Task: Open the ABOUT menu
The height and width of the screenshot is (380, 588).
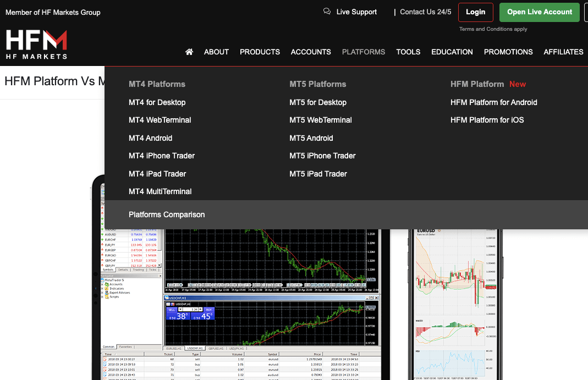Action: coord(216,52)
